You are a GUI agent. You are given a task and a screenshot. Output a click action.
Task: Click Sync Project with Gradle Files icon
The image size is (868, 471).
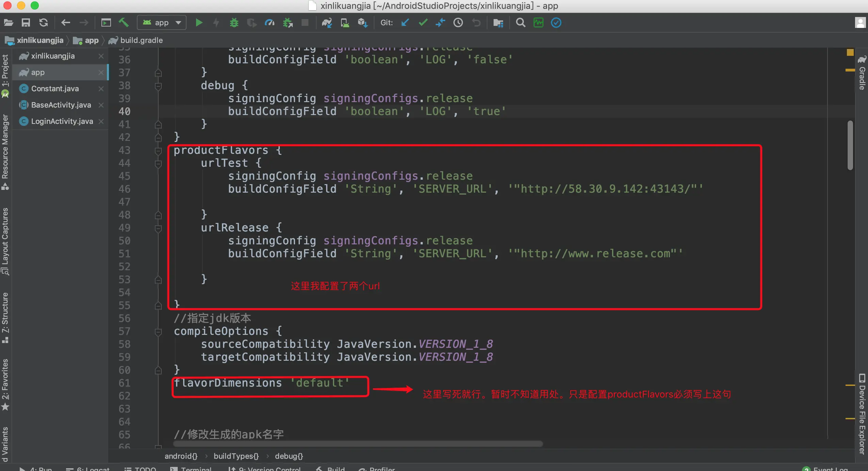(326, 23)
